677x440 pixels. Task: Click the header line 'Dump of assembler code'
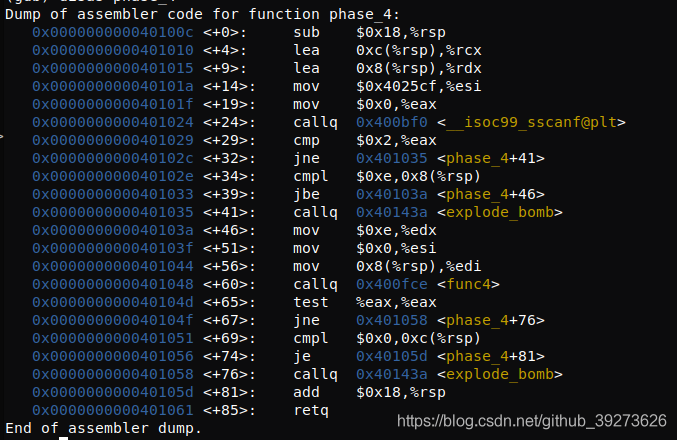[202, 14]
